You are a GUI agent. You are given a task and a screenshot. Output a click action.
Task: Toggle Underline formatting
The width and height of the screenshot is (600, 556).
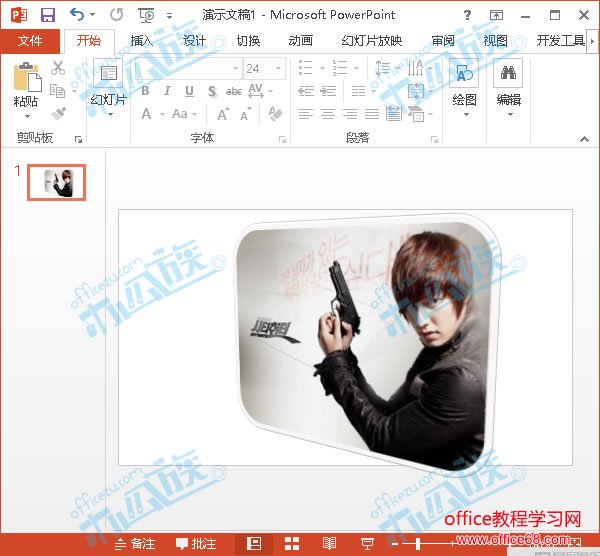(x=189, y=91)
